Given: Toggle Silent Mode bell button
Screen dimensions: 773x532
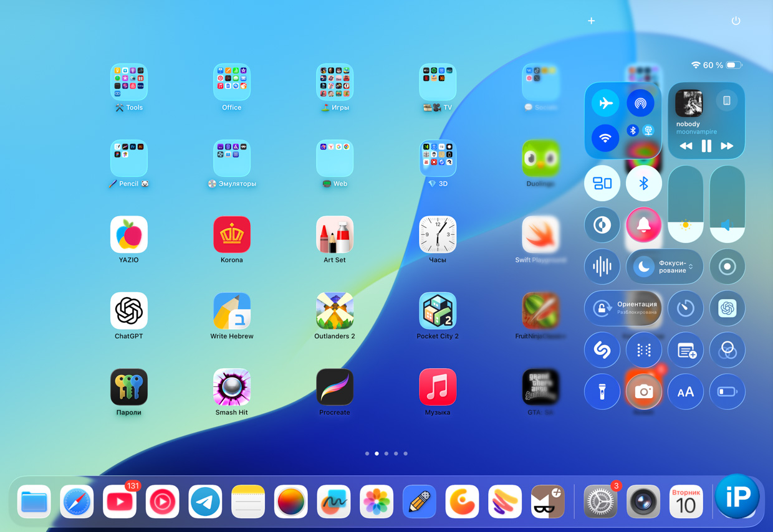Looking at the screenshot, I should (644, 225).
